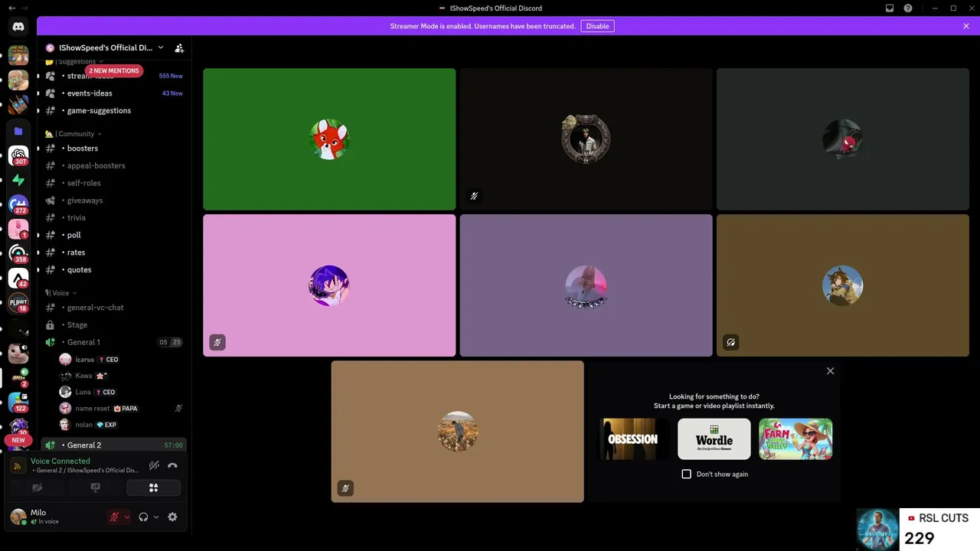Collapse the Voice category
This screenshot has height=551, width=980.
pos(61,293)
